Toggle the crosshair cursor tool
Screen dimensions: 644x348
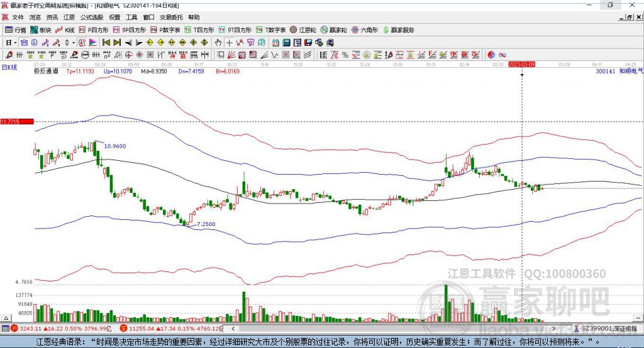229,43
